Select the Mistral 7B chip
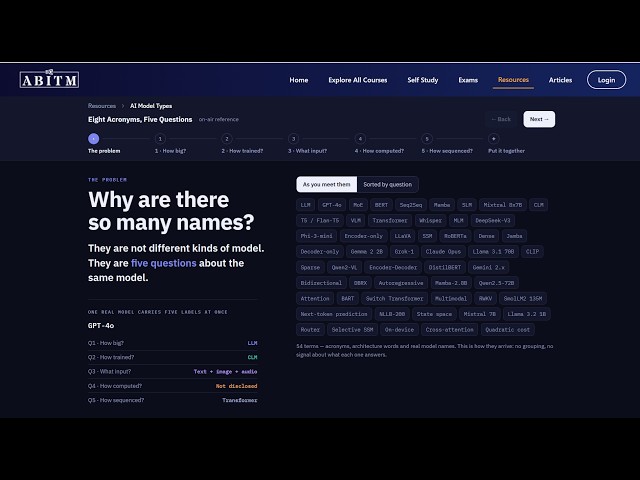 480,314
